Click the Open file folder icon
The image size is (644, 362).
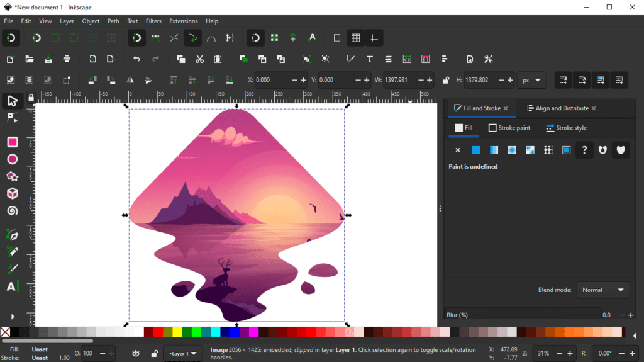point(29,59)
